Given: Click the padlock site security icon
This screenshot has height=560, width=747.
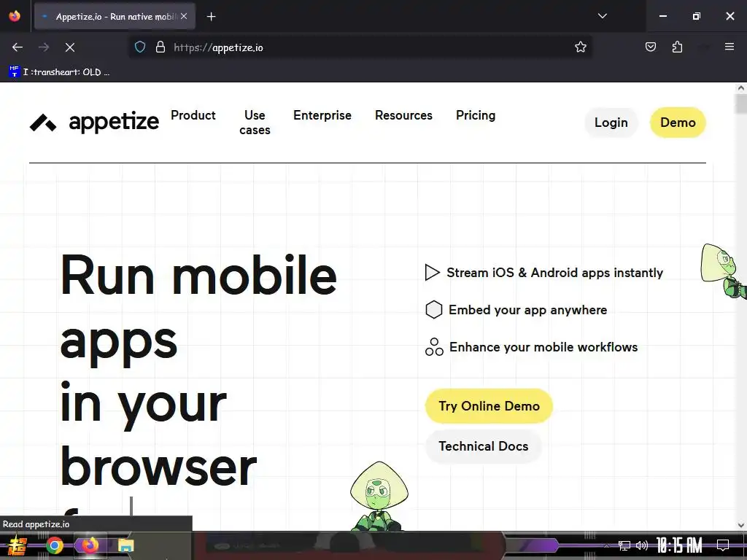Looking at the screenshot, I should tap(160, 47).
